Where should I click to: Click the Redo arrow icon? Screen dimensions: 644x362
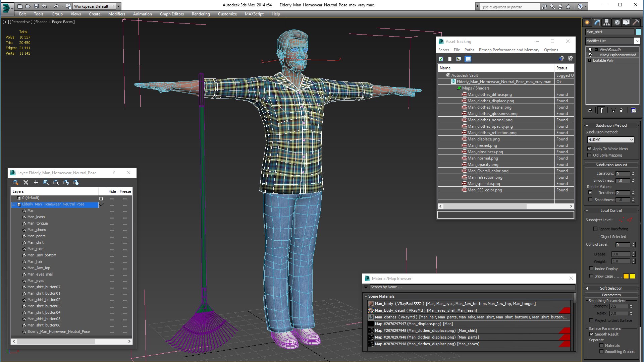[x=56, y=6]
